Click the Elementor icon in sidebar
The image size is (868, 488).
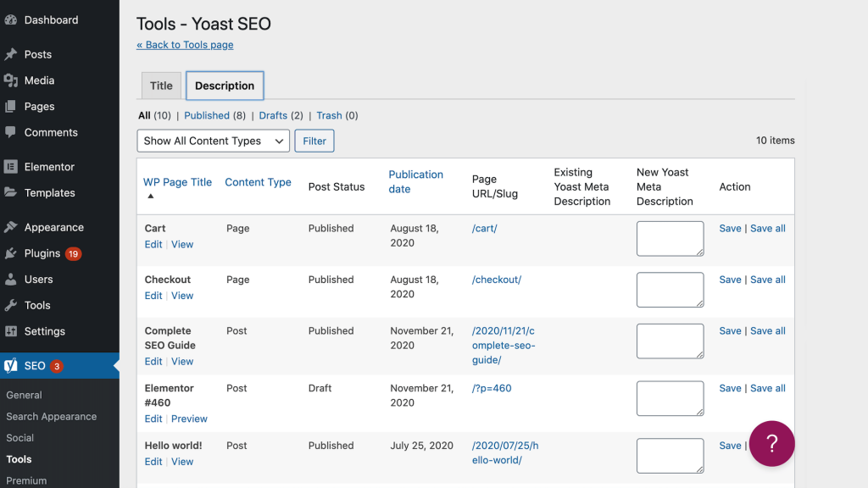coord(11,167)
